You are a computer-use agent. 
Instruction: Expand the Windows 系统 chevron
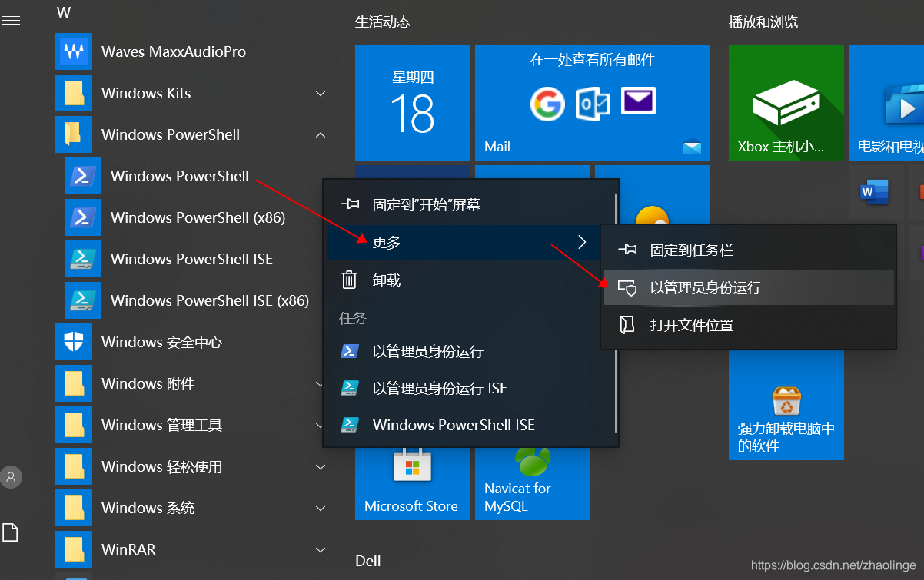321,508
